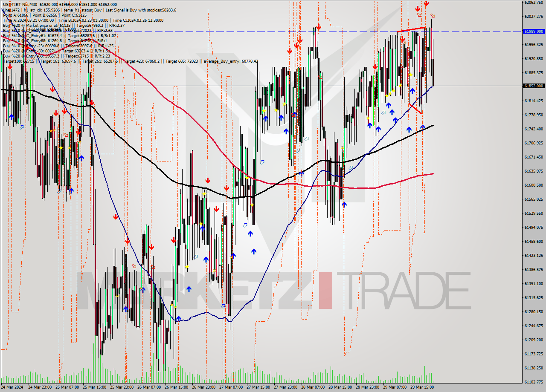
Task: Click the '27 Mar 15:00' time axis label
Action: click(x=259, y=387)
